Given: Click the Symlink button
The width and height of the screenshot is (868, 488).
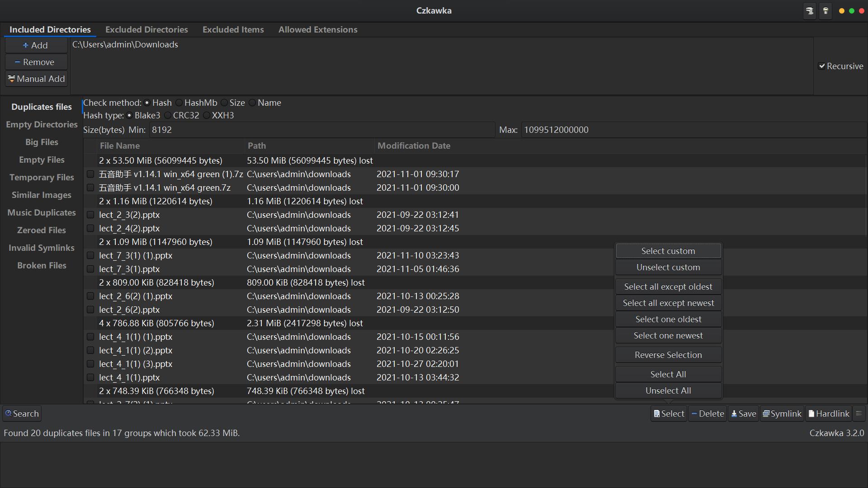Looking at the screenshot, I should point(782,413).
